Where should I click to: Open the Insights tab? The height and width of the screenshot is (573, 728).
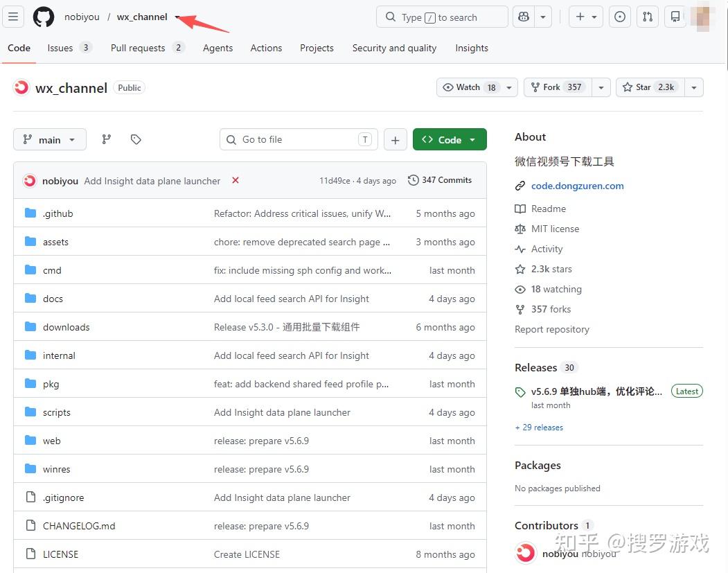pyautogui.click(x=471, y=48)
